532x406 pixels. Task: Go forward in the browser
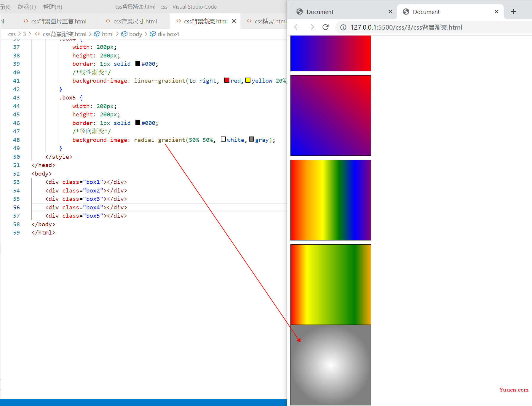(x=311, y=27)
